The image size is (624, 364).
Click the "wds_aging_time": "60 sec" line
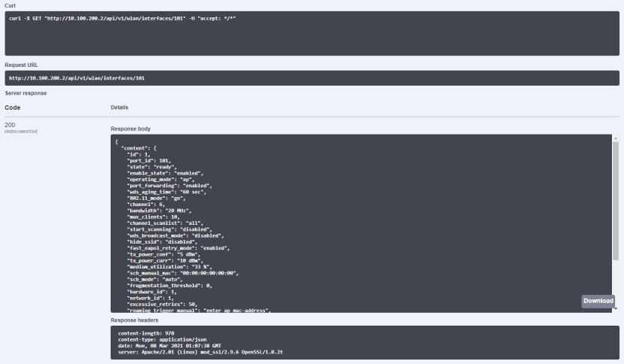[167, 192]
